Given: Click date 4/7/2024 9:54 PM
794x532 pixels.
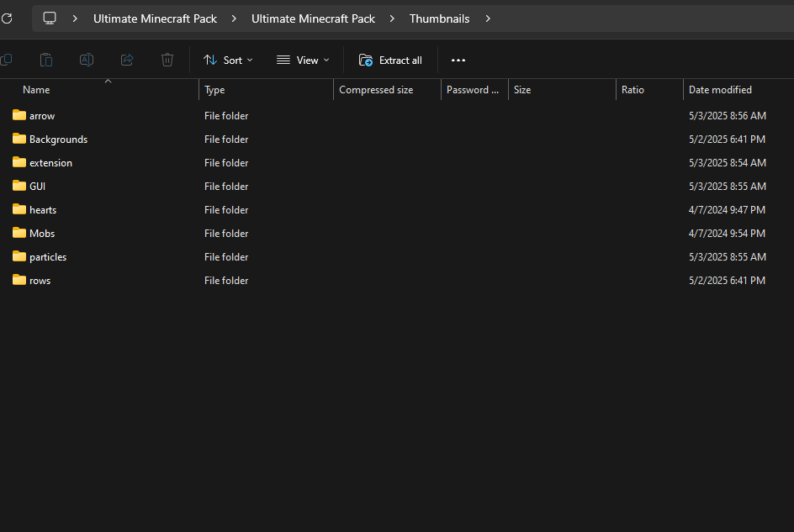Looking at the screenshot, I should pos(727,234).
